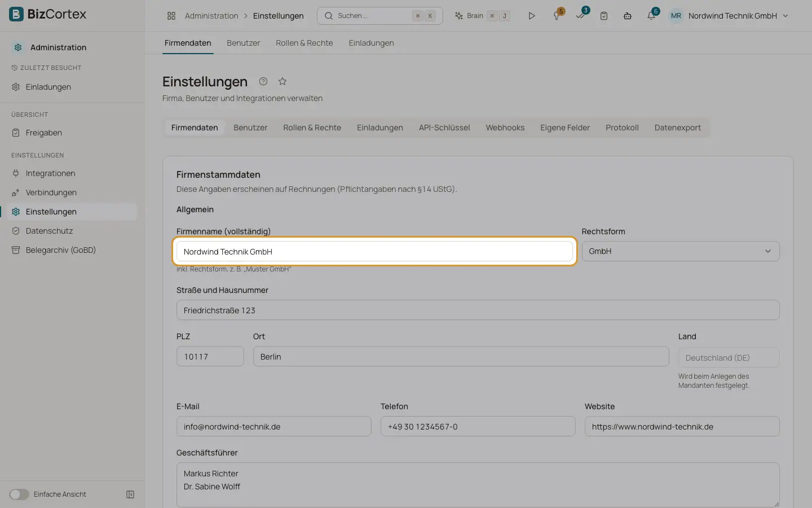Image resolution: width=812 pixels, height=508 pixels.
Task: Click the Ort field containing Berlin
Action: pyautogui.click(x=461, y=356)
